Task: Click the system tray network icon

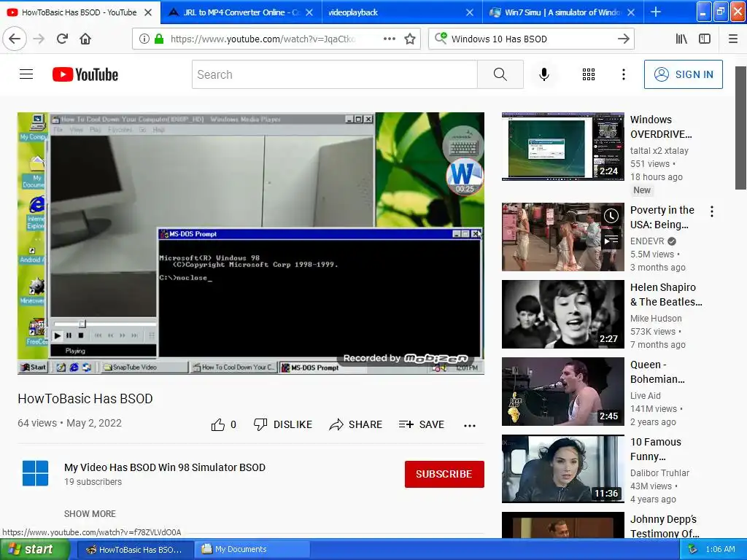Action: click(693, 549)
